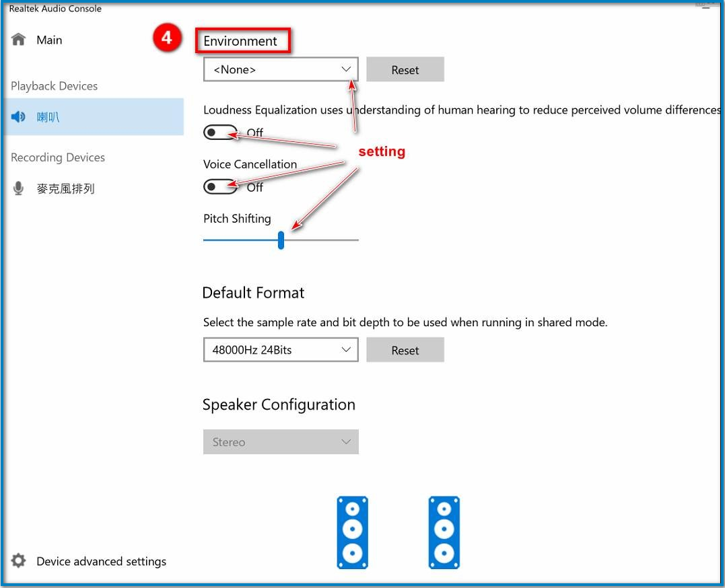Click the sample rate and bit depth description
Screen dimensions: 725x588
coord(405,322)
